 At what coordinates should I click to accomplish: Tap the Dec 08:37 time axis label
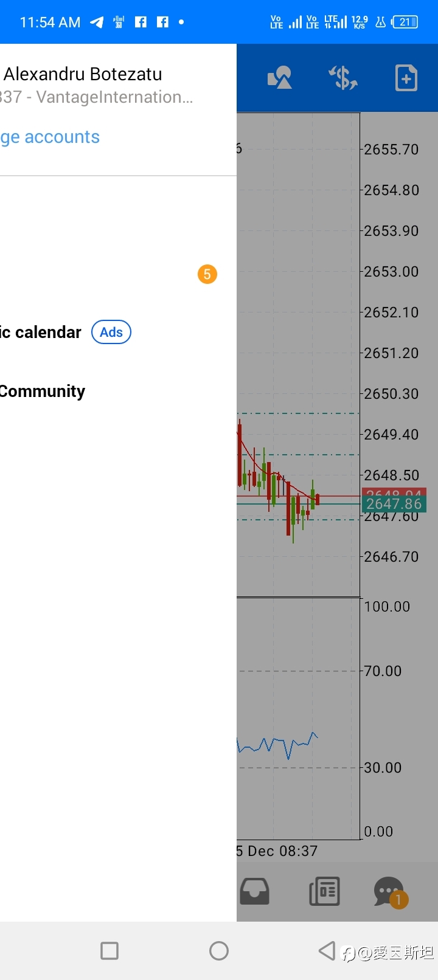coord(277,851)
